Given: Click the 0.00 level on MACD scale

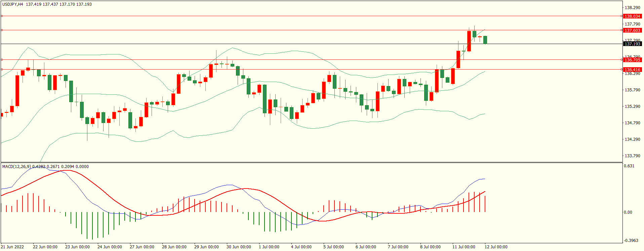Looking at the screenshot, I should pos(628,212).
